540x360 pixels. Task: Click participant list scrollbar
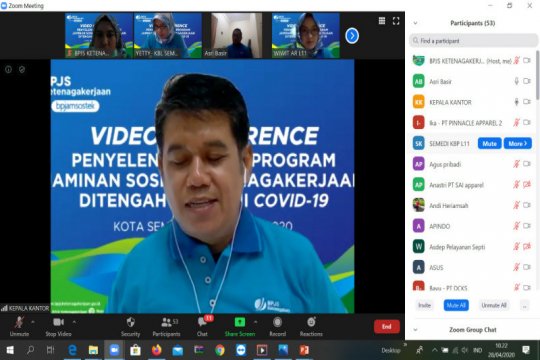538,75
